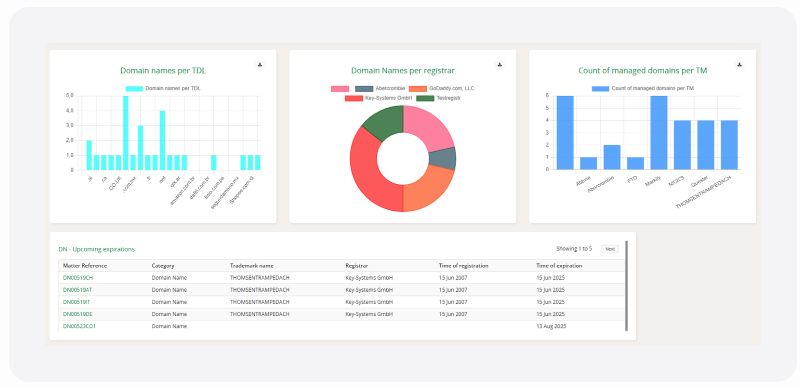The height and width of the screenshot is (389, 800).
Task: Click the Count of managed domains per TM title
Action: [x=642, y=70]
